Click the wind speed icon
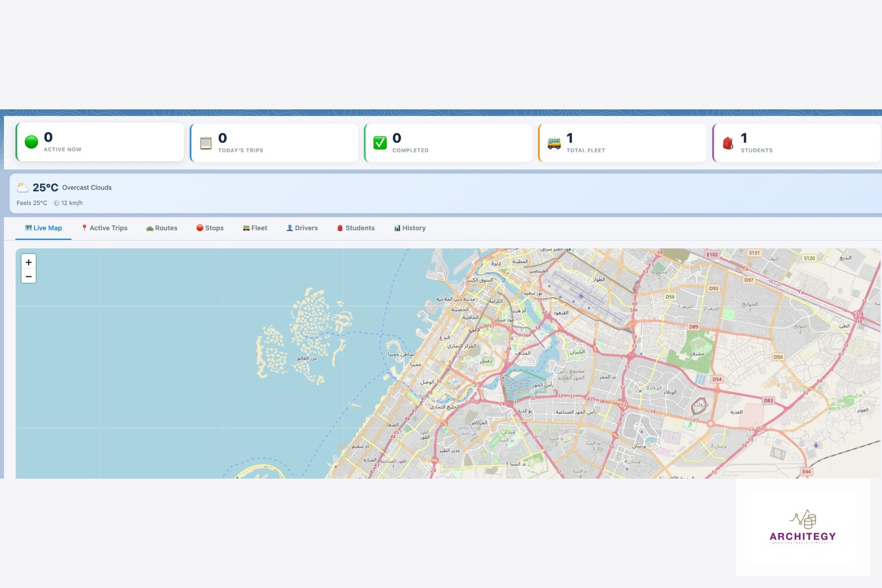 point(56,203)
